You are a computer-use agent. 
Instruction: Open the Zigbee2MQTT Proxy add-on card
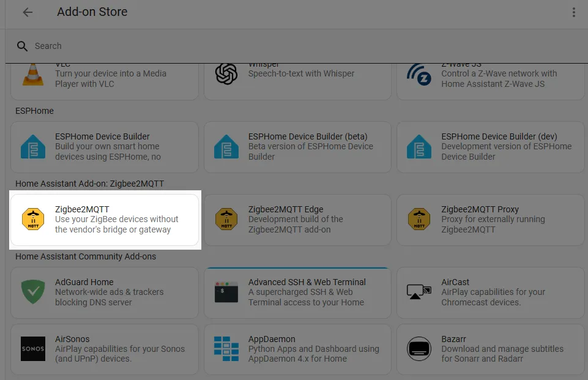(489, 220)
